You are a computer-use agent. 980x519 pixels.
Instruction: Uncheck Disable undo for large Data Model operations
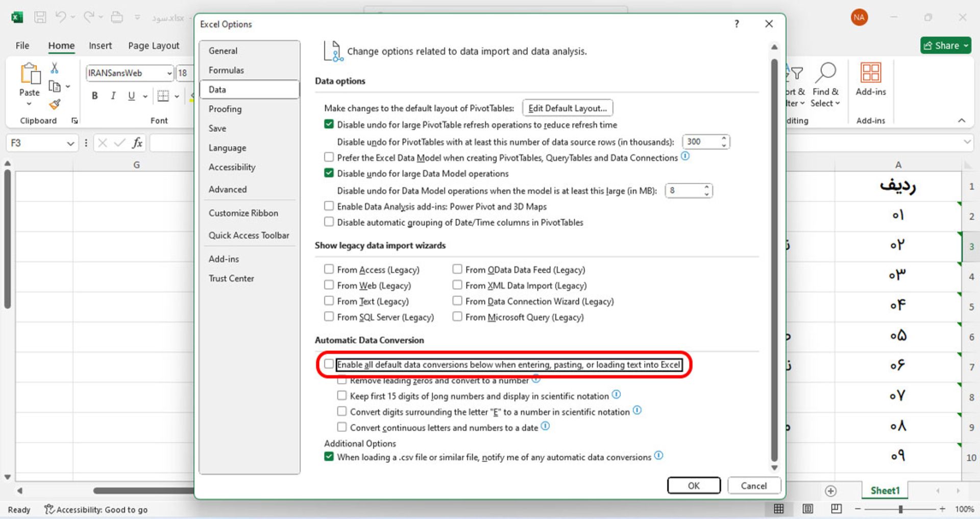(x=329, y=173)
